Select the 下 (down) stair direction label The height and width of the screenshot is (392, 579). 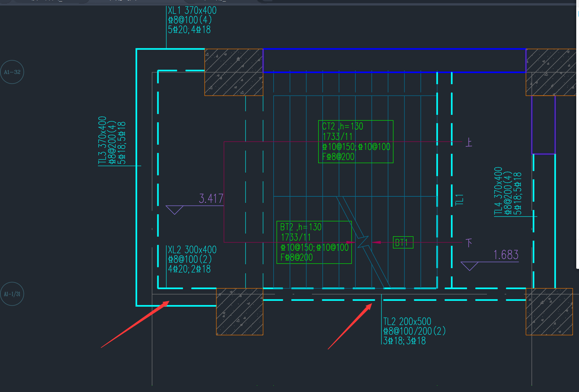(x=469, y=243)
